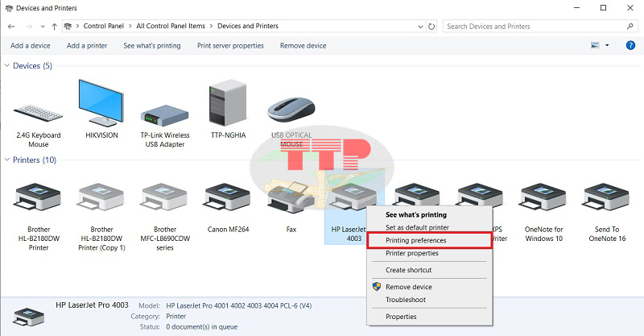Click status text 0 document(s) in queue

(202, 327)
